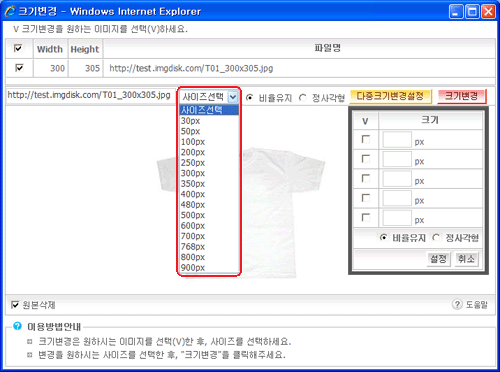Click the third px size input field
The height and width of the screenshot is (372, 500).
tap(397, 179)
